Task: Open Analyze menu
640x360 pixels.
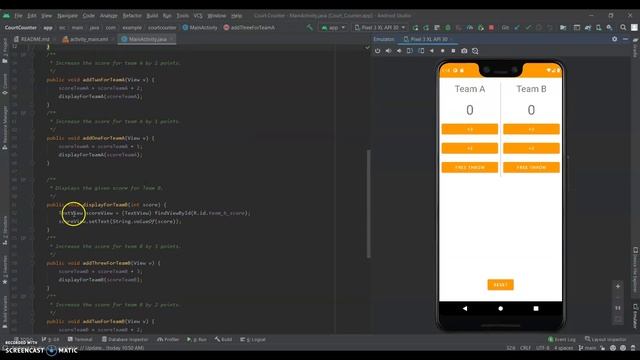Action: (109, 16)
